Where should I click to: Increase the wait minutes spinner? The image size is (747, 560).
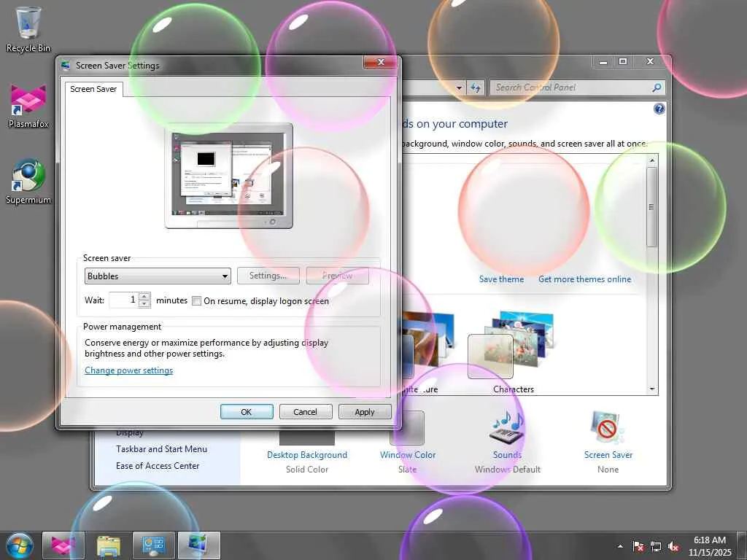[x=144, y=297]
